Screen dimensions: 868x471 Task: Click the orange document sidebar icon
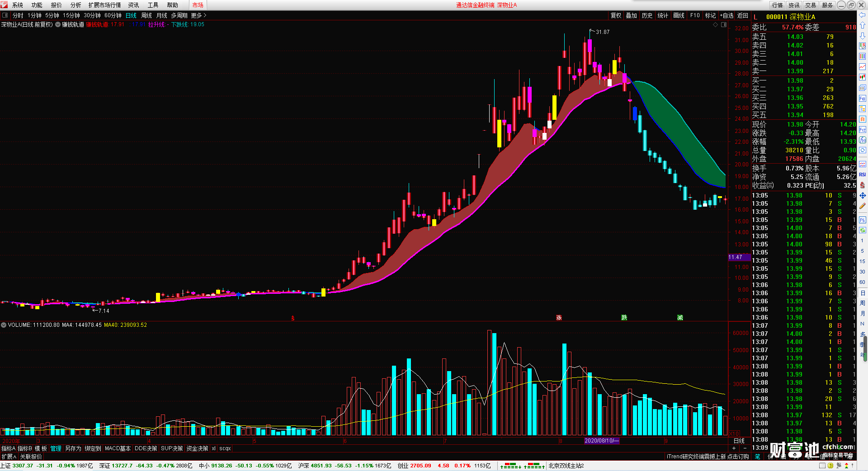[862, 119]
